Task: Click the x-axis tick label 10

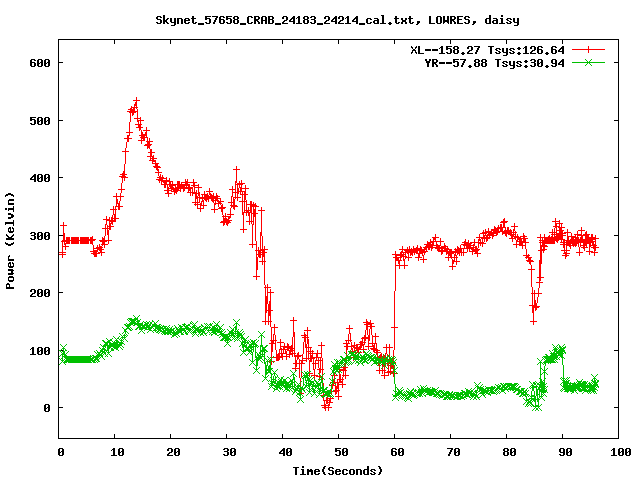Action: (x=117, y=452)
